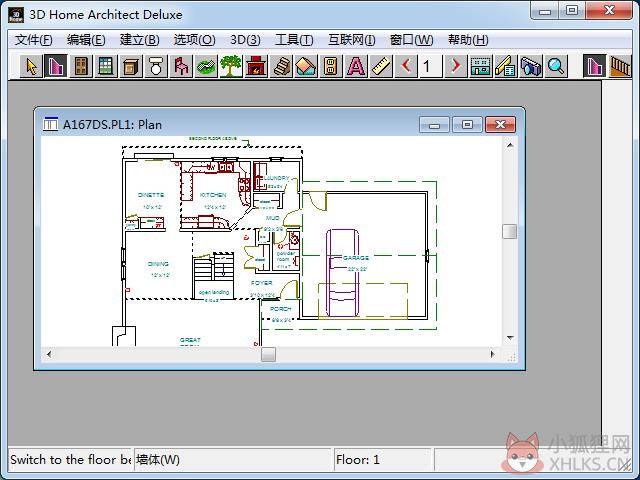Screen dimensions: 640x480
Task: Click the PORCH room label
Action: [281, 309]
